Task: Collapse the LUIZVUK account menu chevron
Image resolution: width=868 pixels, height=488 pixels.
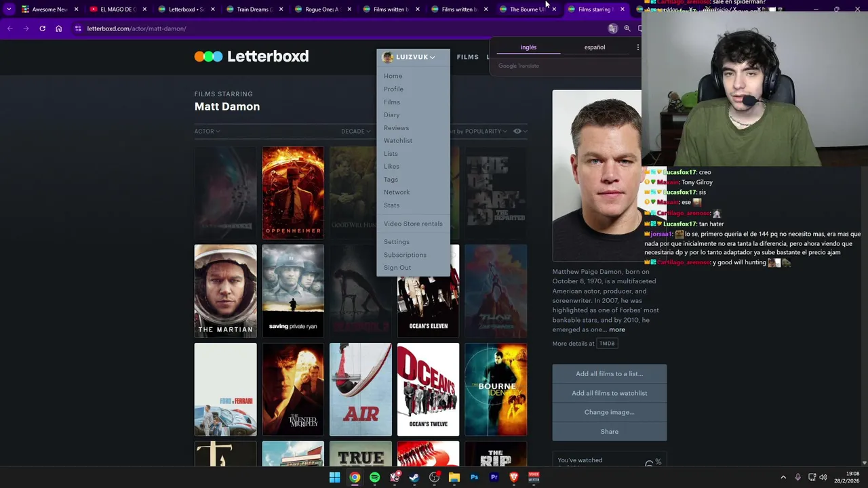Action: [x=432, y=58]
